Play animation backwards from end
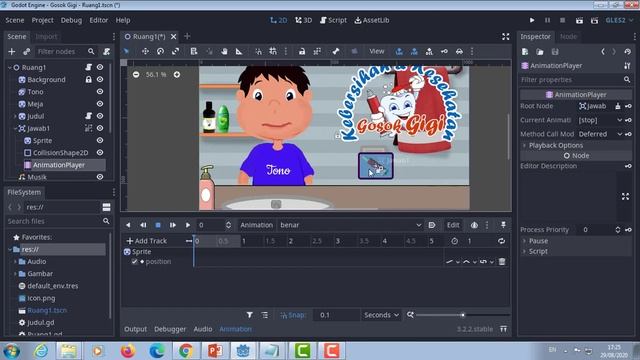The width and height of the screenshot is (640, 360). pyautogui.click(x=143, y=225)
